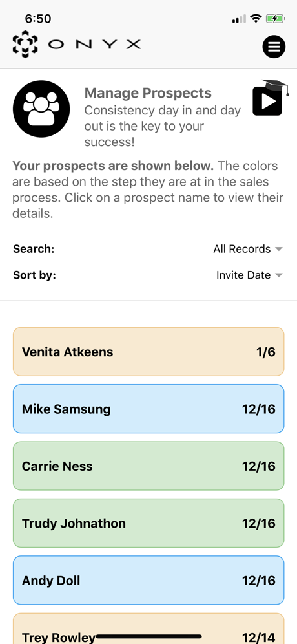View Trudy Johnathon's details
The width and height of the screenshot is (297, 644).
pos(148,523)
